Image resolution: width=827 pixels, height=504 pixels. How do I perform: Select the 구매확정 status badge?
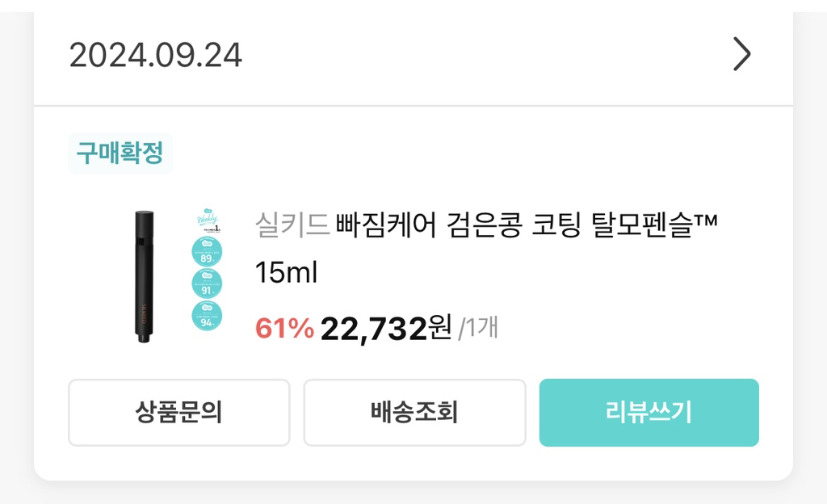(x=120, y=153)
